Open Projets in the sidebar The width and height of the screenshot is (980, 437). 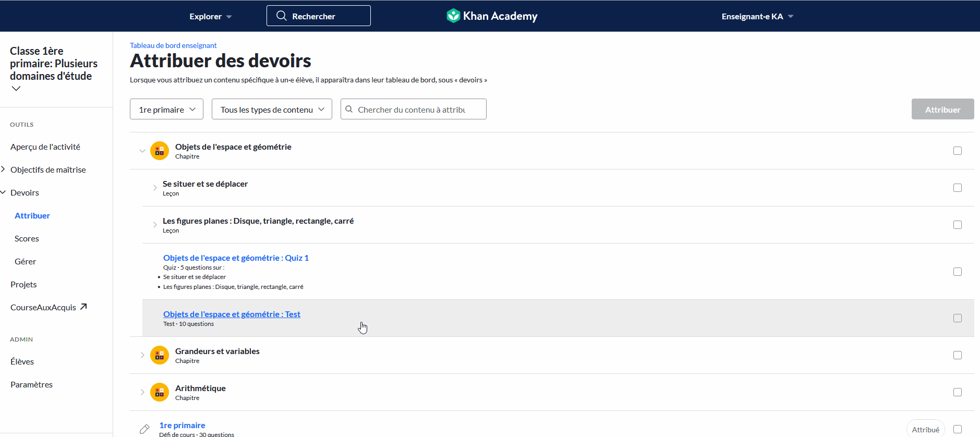pos(23,284)
